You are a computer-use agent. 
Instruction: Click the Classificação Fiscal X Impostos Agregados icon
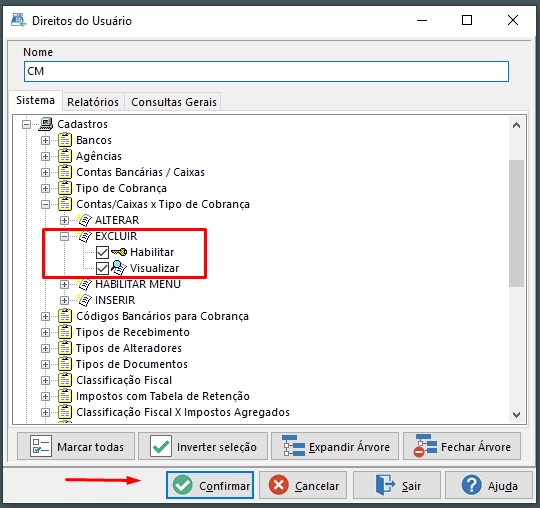point(65,412)
